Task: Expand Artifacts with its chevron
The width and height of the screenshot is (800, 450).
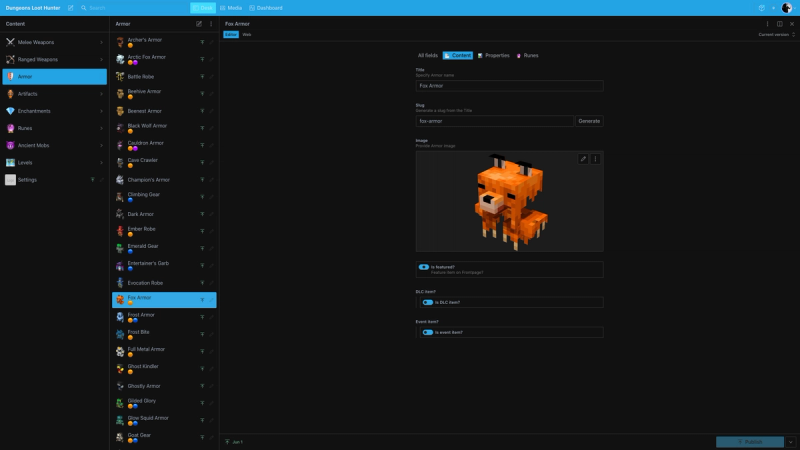Action: (x=101, y=94)
